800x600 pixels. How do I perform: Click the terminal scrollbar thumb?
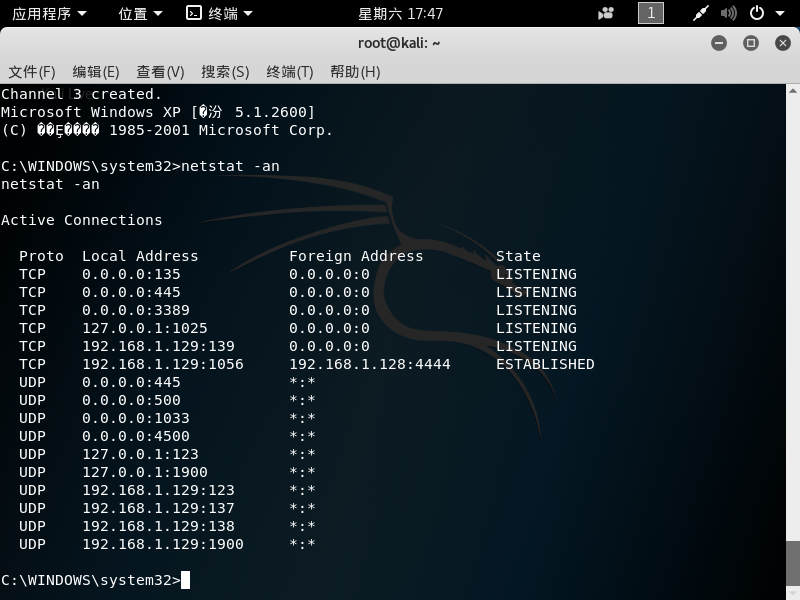click(792, 563)
